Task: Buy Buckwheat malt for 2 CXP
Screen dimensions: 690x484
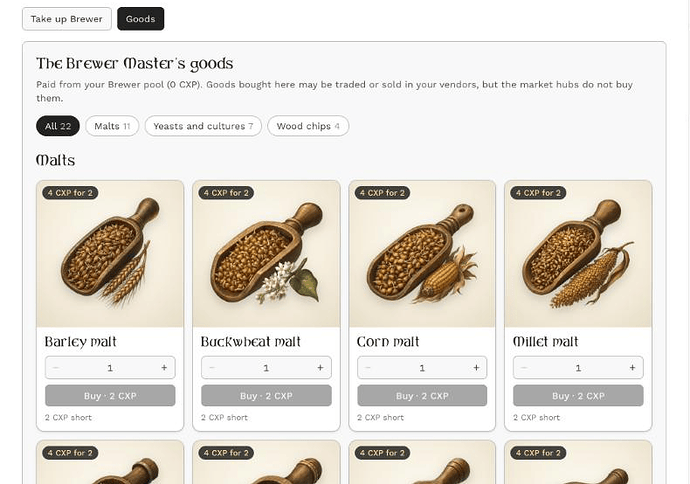Action: pyautogui.click(x=266, y=396)
